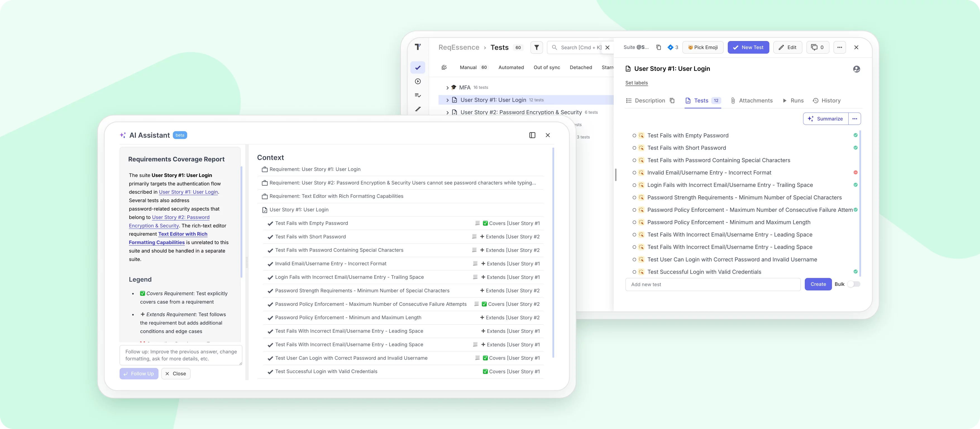Screen dimensions: 980x429
Task: Open User Story #2: Password Encryption & Security report link
Action: 169,221
